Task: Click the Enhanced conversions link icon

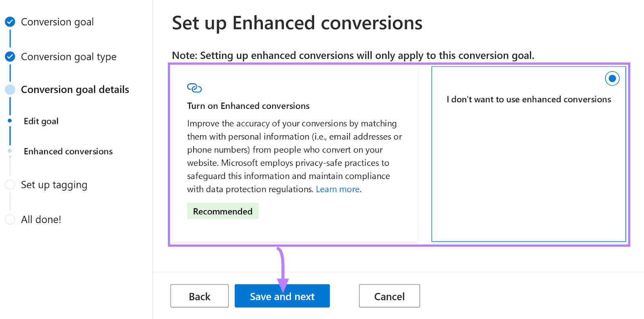Action: 194,88
